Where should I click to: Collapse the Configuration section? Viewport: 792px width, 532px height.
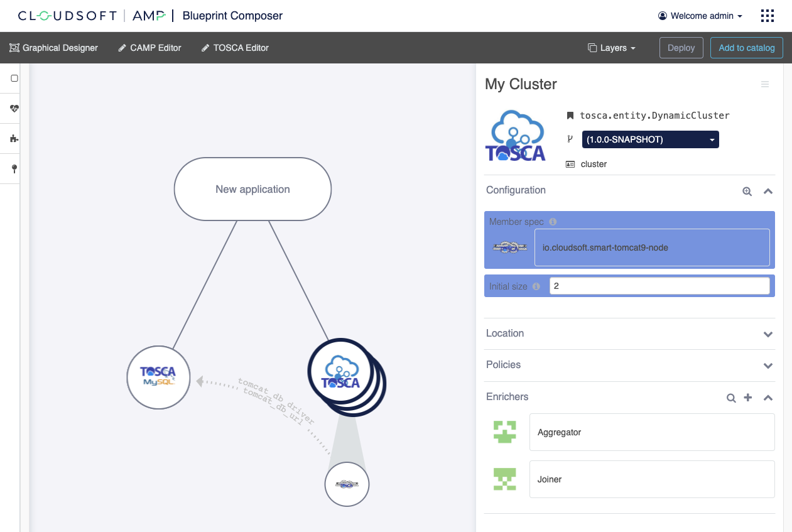click(768, 192)
